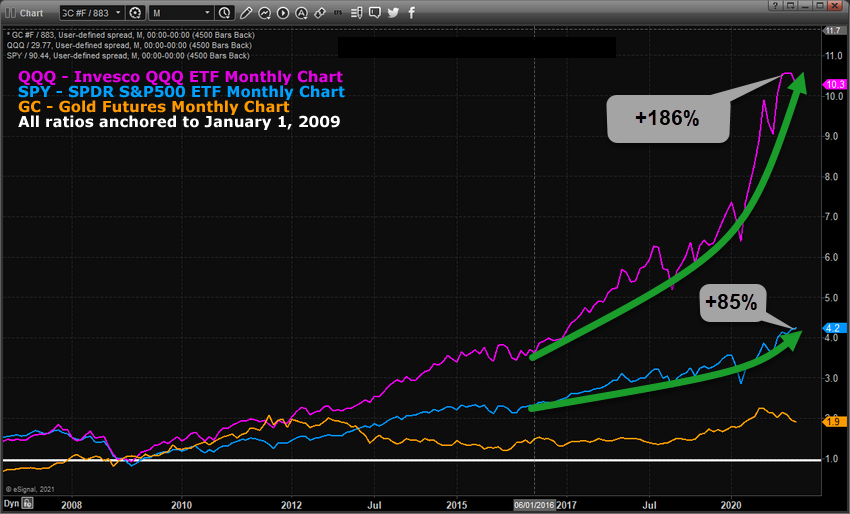This screenshot has width=850, height=514.
Task: Click the blue 4.2 price marker
Action: coord(833,328)
